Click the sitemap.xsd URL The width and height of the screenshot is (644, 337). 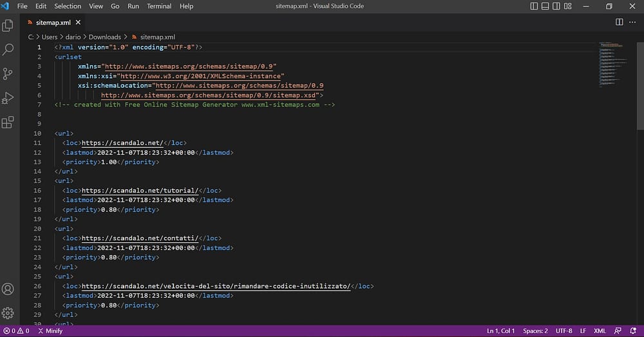pos(209,95)
